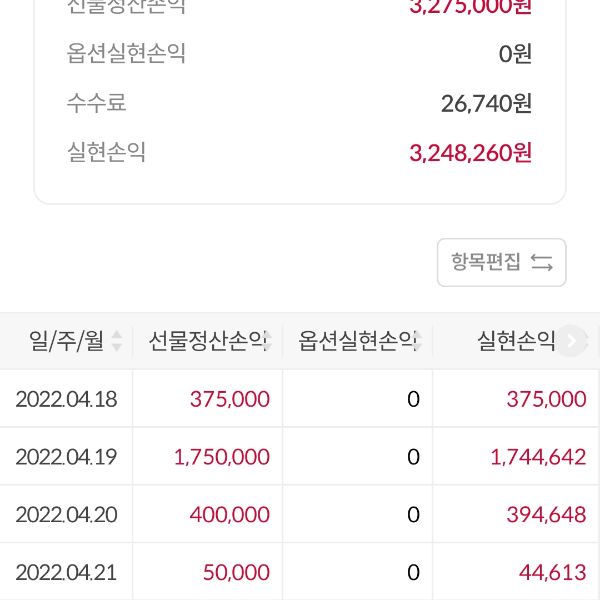
Task: Click the 3,248,260원 total realized profit
Action: (x=470, y=152)
